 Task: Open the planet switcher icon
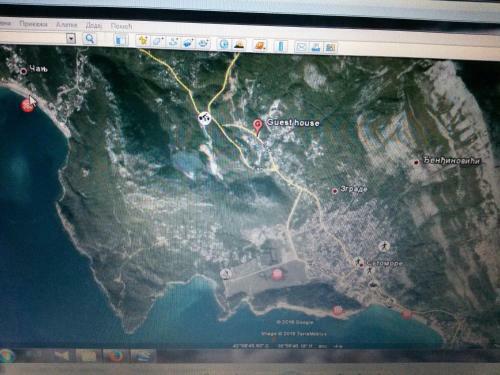tap(260, 45)
